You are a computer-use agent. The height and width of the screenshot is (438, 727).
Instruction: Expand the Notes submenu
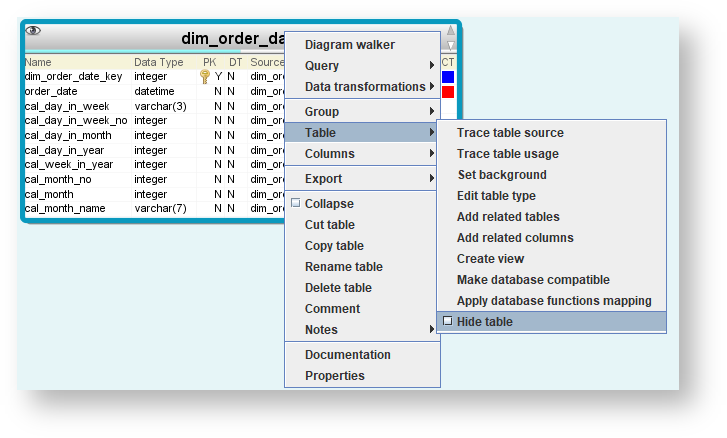pyautogui.click(x=362, y=330)
